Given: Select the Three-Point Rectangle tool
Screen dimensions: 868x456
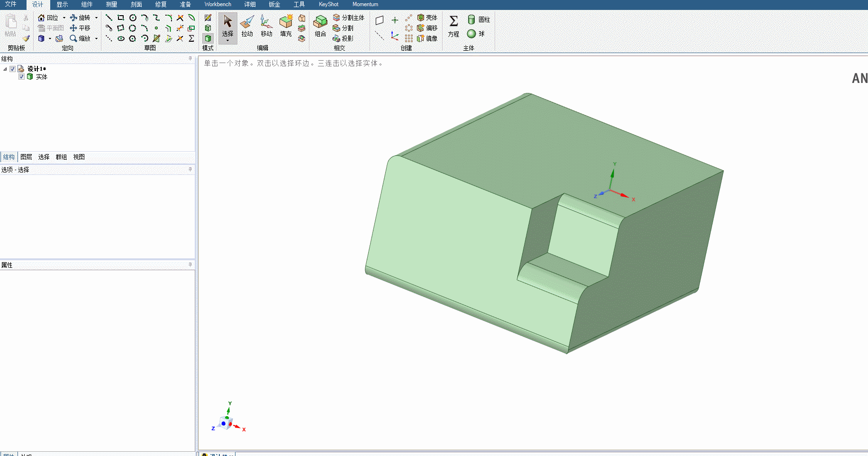Looking at the screenshot, I should [x=121, y=28].
